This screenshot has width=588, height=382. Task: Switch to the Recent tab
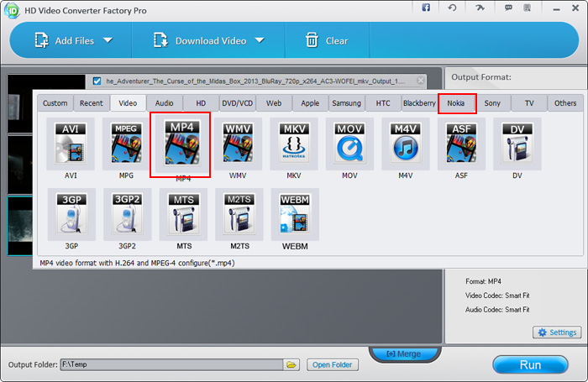click(x=91, y=103)
